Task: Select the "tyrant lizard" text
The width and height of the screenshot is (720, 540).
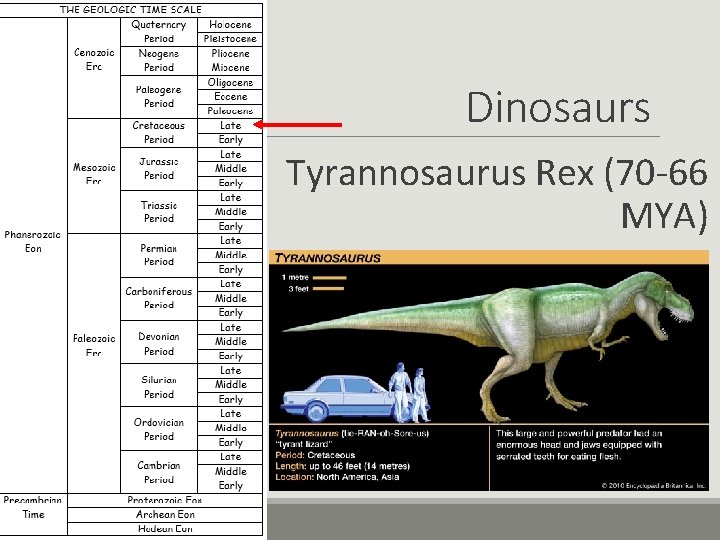Action: (304, 444)
